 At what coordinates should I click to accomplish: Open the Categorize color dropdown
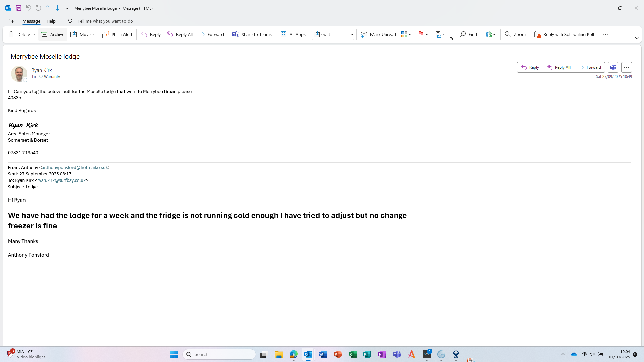(406, 34)
